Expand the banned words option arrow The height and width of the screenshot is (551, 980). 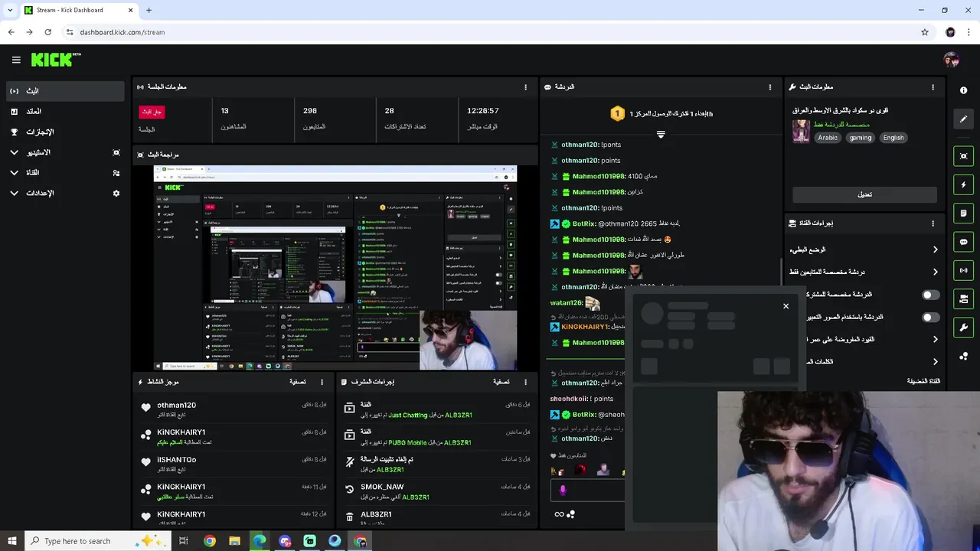tap(935, 361)
